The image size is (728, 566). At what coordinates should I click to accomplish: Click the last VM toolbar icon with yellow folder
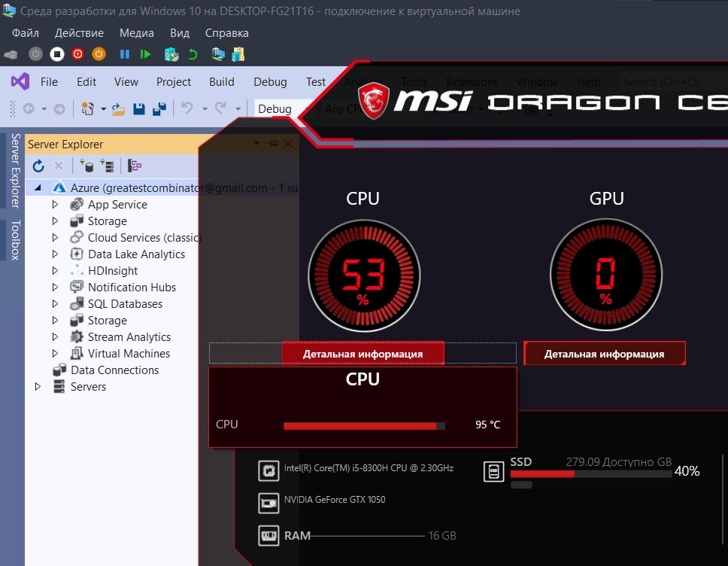click(x=238, y=54)
